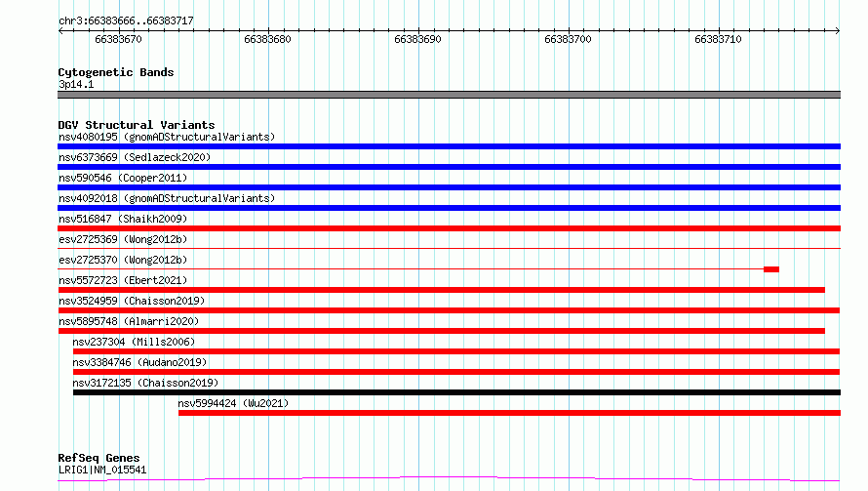Select the RefSeq Genes track title
Screen dimensions: 868x491
pos(99,459)
